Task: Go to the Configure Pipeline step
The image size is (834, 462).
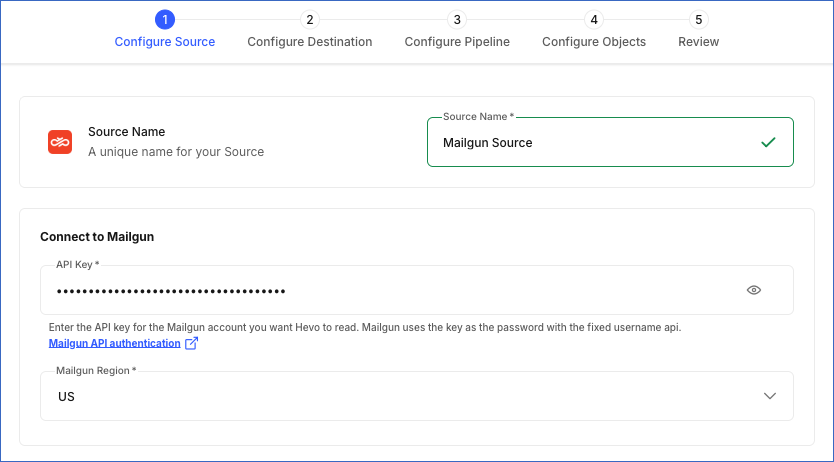Action: point(457,41)
